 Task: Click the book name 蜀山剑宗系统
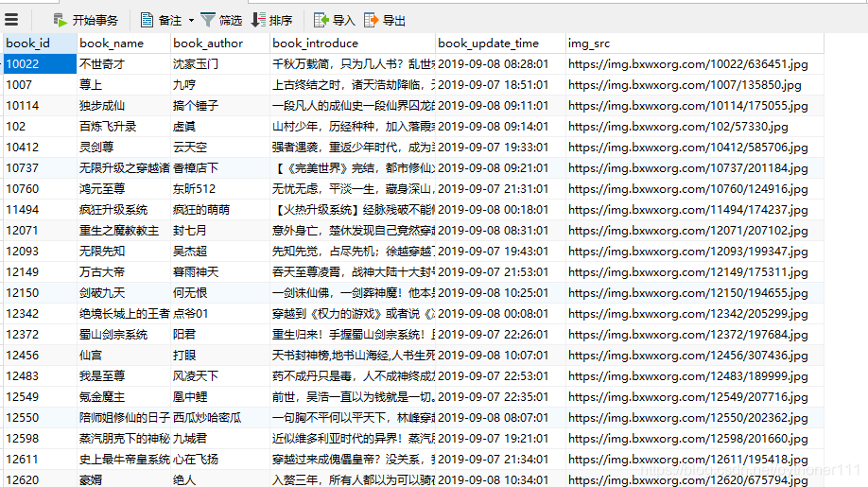pyautogui.click(x=113, y=335)
